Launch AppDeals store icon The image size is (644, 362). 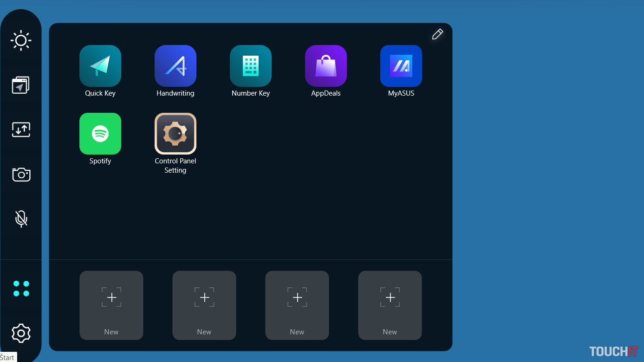326,66
